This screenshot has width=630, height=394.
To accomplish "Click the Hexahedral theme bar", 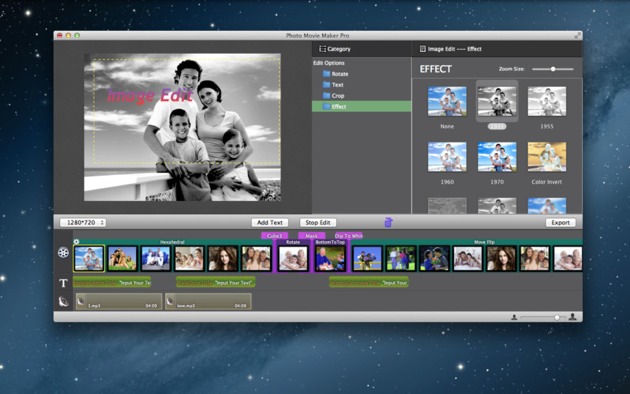I will point(172,242).
